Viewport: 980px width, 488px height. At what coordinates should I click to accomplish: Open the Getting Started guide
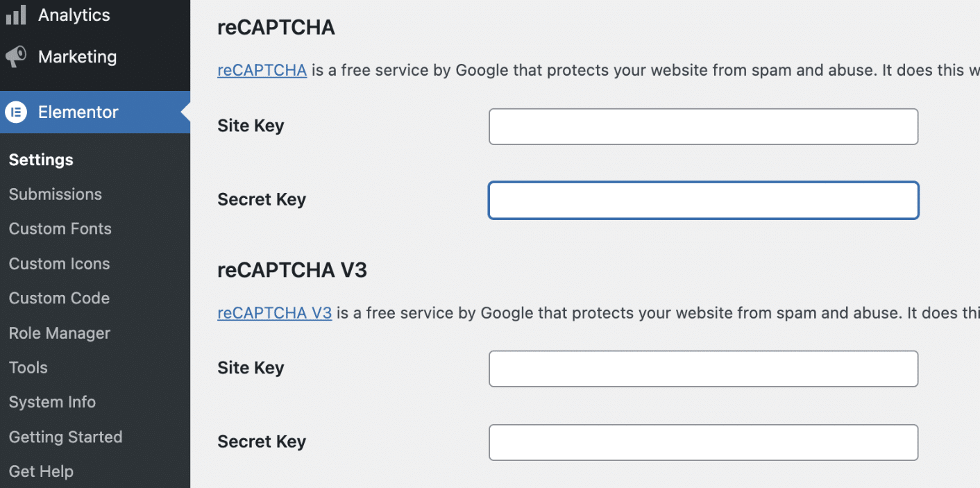click(65, 437)
